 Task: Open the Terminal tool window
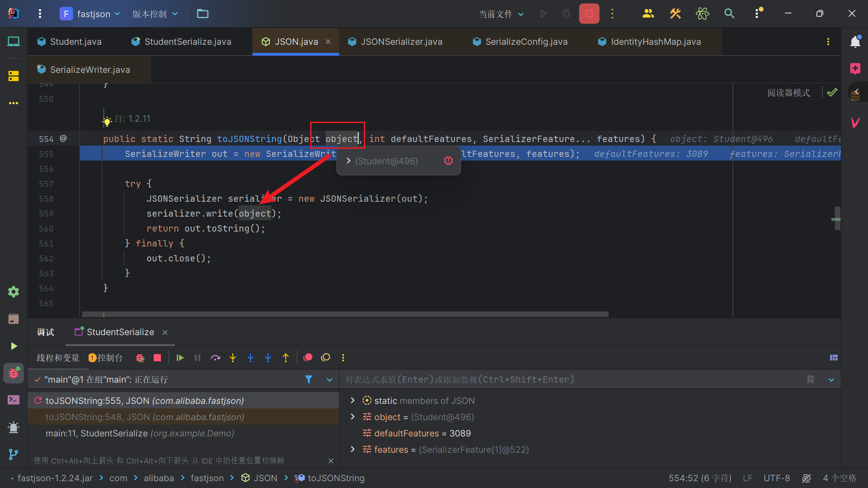tap(14, 400)
